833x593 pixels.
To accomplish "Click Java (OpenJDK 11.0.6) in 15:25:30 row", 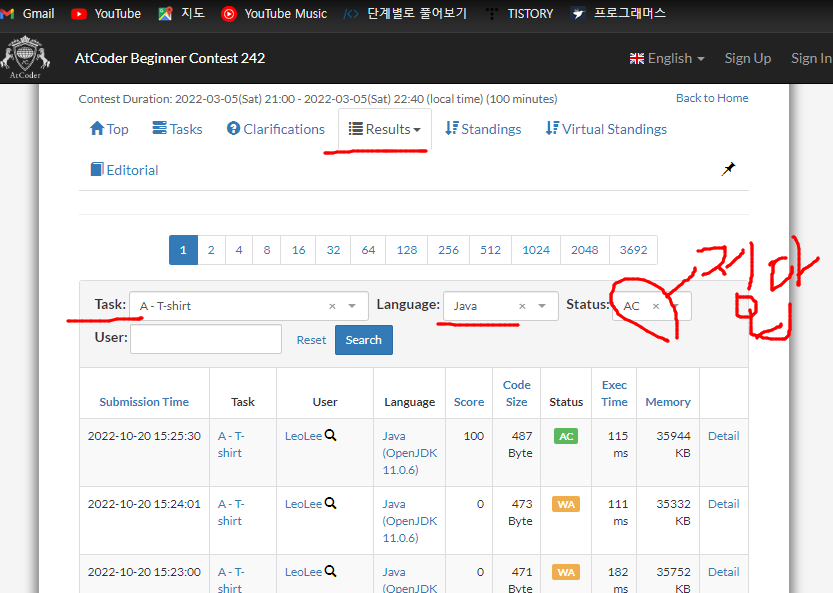I will click(x=410, y=453).
